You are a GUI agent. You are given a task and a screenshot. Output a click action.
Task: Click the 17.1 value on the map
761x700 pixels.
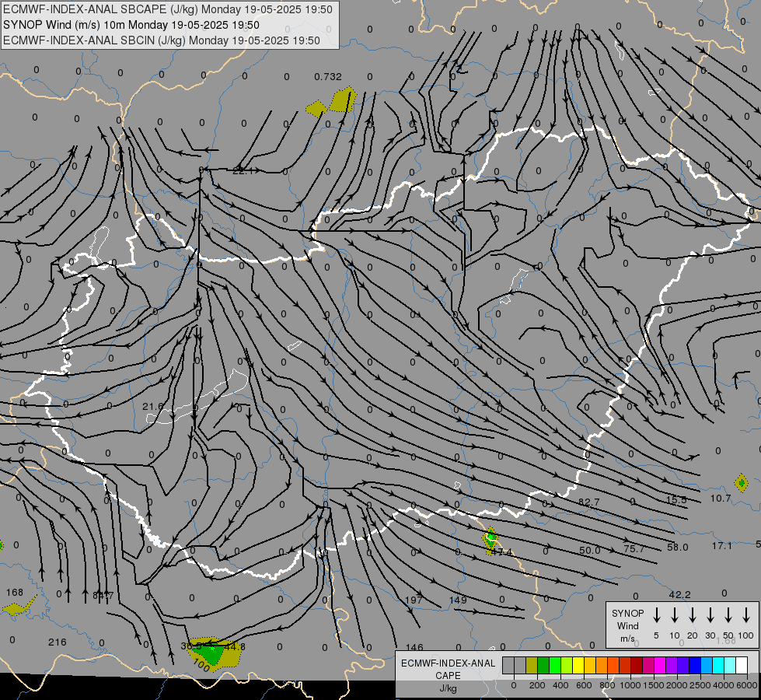click(721, 546)
